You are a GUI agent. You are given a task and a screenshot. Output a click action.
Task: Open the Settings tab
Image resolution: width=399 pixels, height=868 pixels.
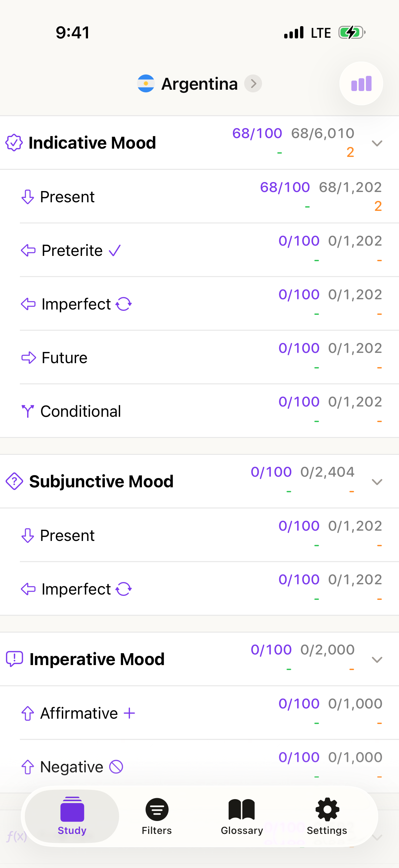[x=327, y=816]
